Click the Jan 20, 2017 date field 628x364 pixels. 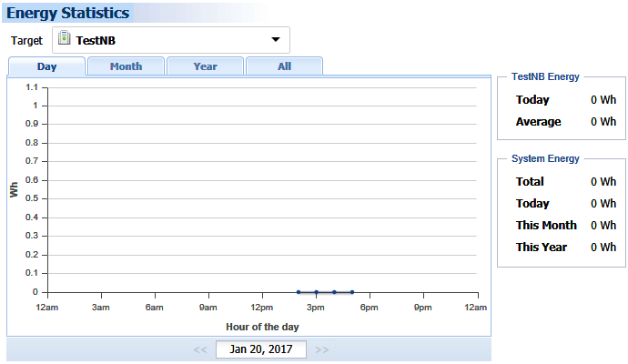coord(261,349)
